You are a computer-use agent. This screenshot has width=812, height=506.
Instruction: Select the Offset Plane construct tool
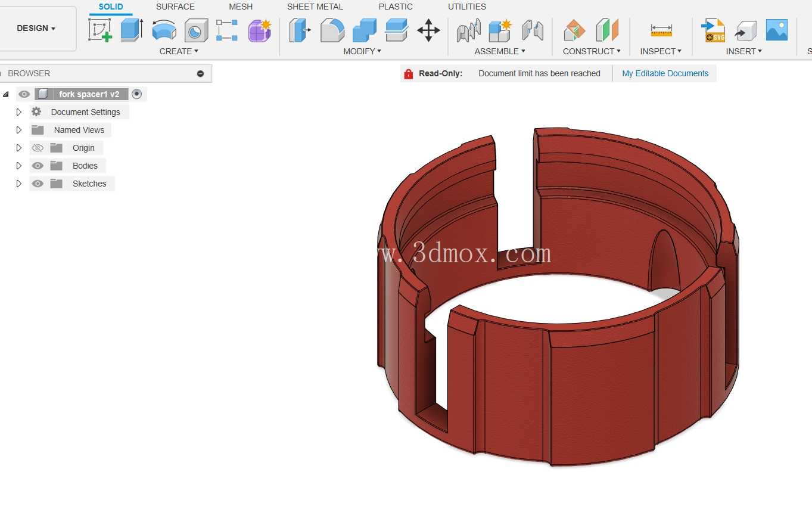click(575, 30)
